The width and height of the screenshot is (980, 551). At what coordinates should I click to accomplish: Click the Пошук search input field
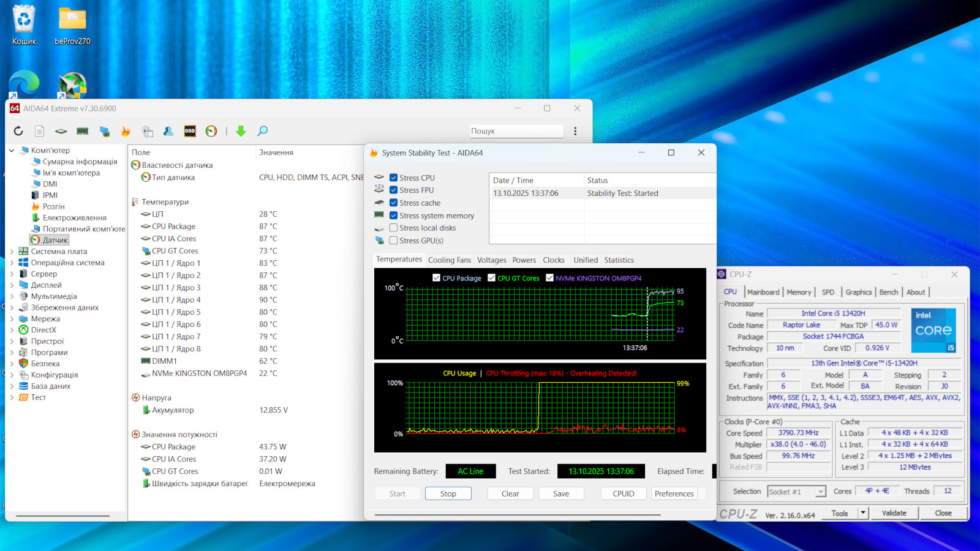516,131
